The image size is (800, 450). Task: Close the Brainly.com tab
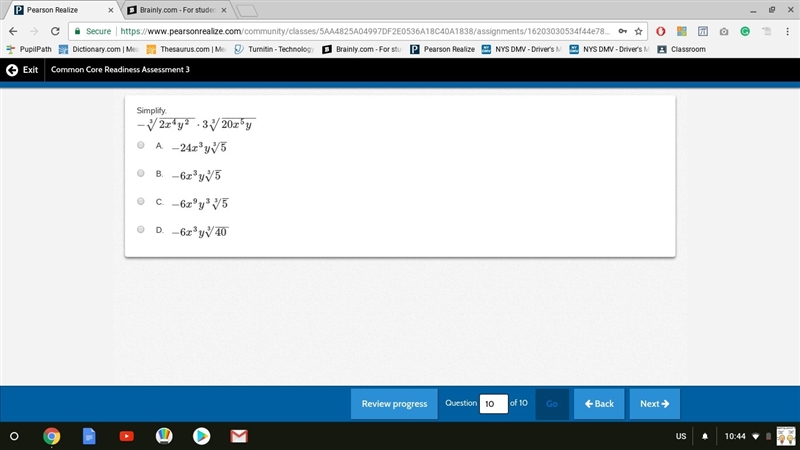point(223,10)
